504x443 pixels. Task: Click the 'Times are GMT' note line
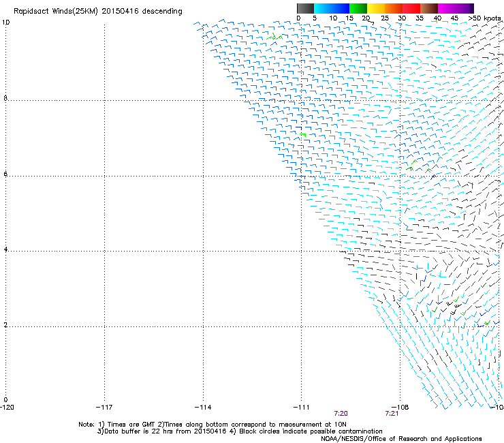pyautogui.click(x=212, y=425)
